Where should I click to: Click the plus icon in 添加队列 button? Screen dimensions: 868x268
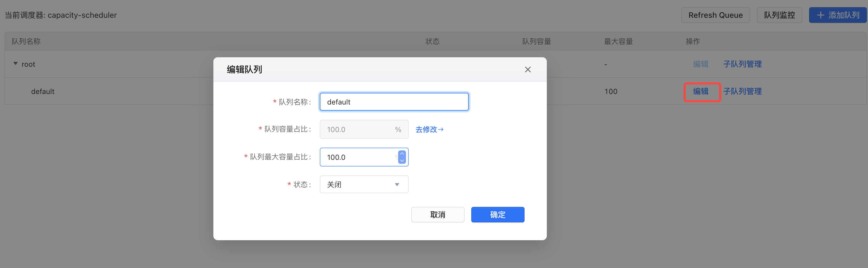(x=821, y=15)
